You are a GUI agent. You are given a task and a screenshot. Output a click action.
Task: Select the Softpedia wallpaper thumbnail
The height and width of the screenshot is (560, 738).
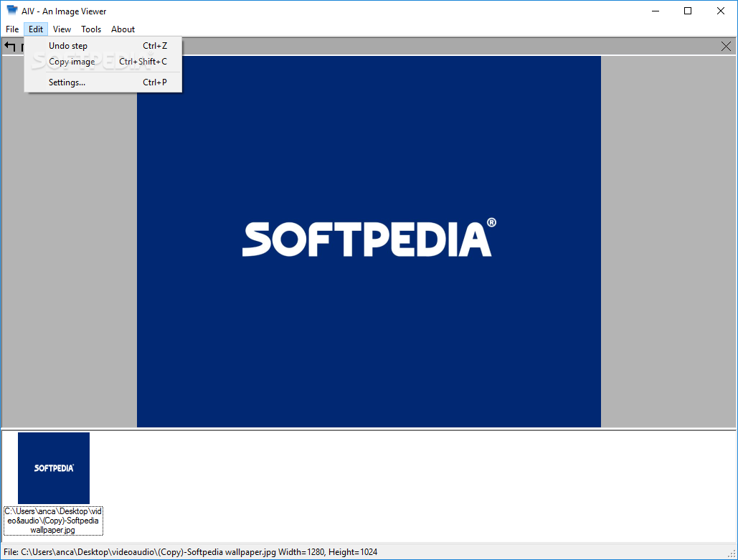click(54, 468)
